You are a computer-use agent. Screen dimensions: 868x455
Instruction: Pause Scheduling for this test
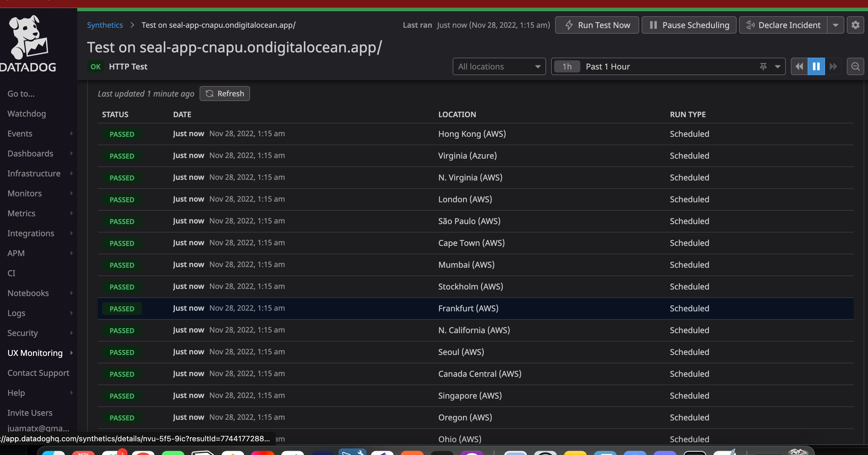689,25
